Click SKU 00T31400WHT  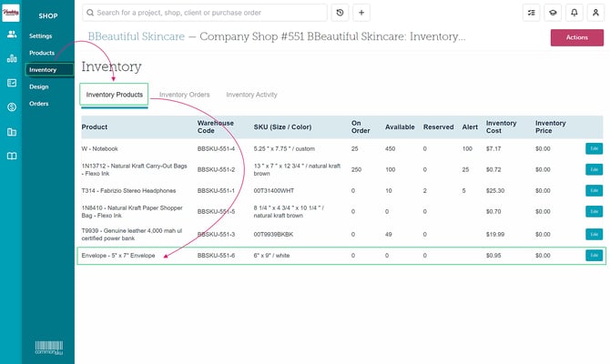[x=274, y=190]
